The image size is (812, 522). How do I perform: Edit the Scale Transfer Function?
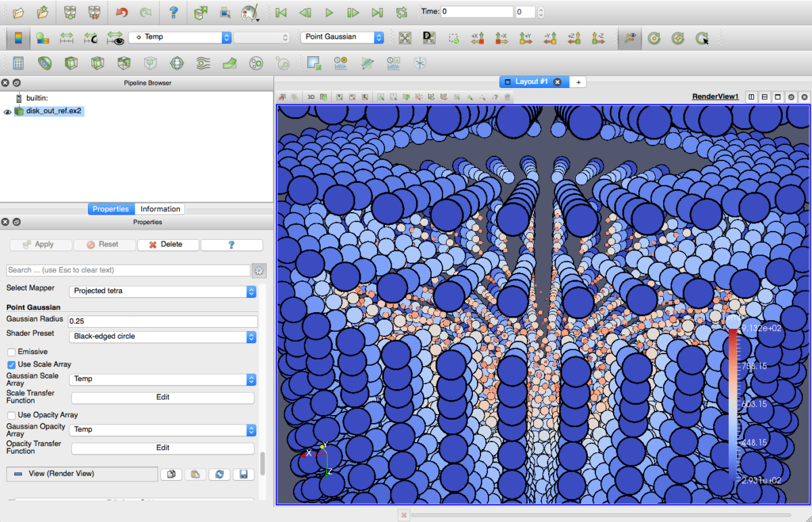click(x=162, y=397)
